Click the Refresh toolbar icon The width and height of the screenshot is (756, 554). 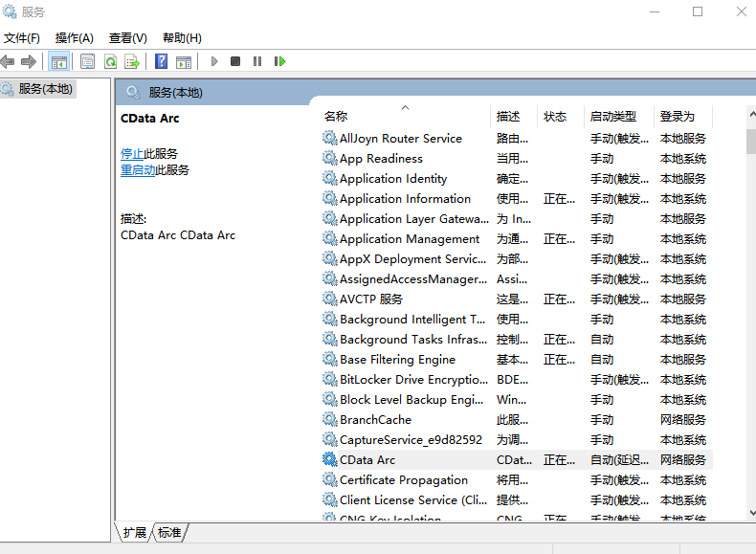point(110,61)
